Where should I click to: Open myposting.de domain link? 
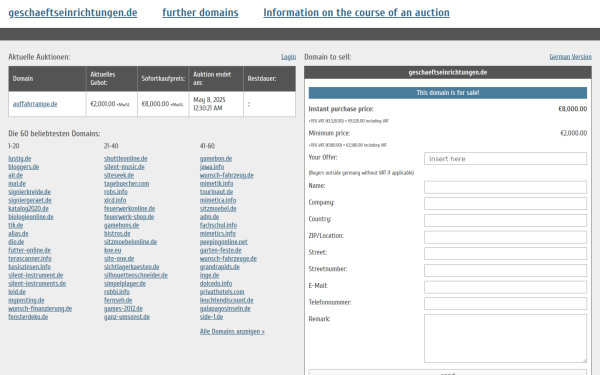pyautogui.click(x=26, y=300)
